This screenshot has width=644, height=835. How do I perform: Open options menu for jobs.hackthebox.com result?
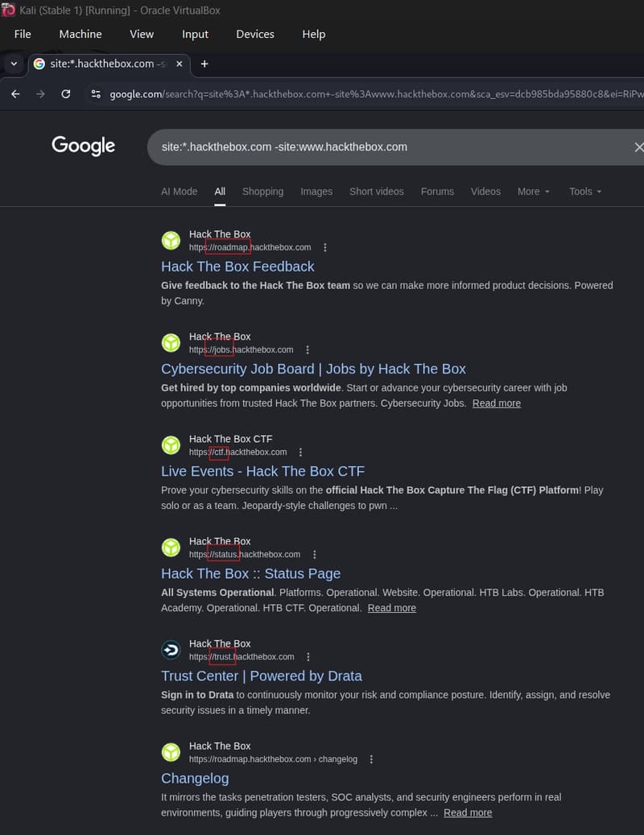307,350
